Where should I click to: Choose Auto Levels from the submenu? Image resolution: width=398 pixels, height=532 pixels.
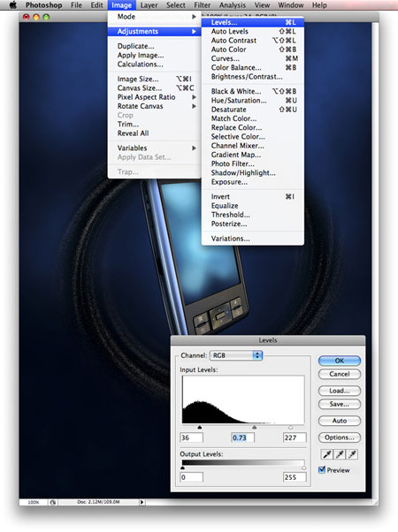(253, 32)
